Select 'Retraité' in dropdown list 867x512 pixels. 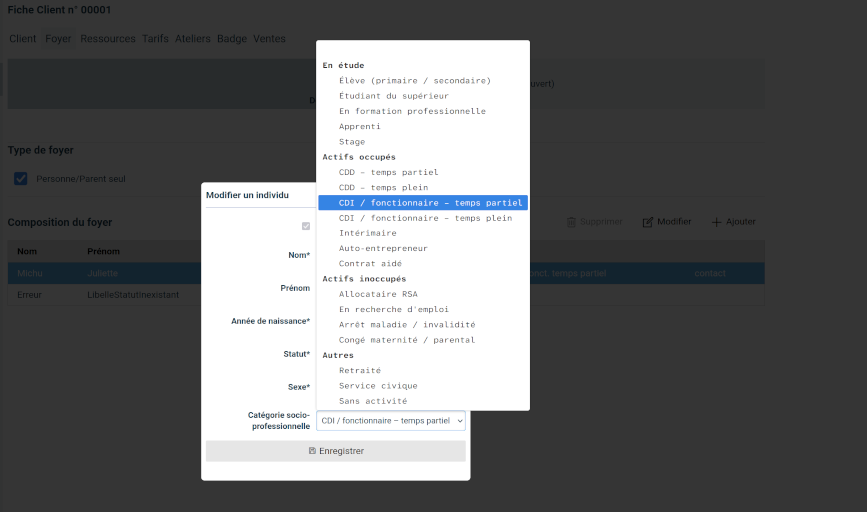click(360, 370)
